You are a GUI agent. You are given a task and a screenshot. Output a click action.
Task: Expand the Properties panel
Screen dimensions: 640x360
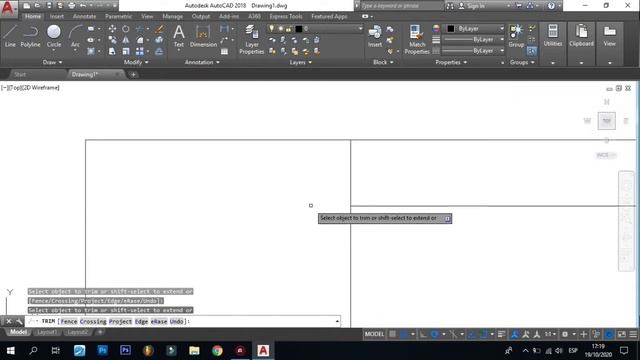tap(451, 62)
